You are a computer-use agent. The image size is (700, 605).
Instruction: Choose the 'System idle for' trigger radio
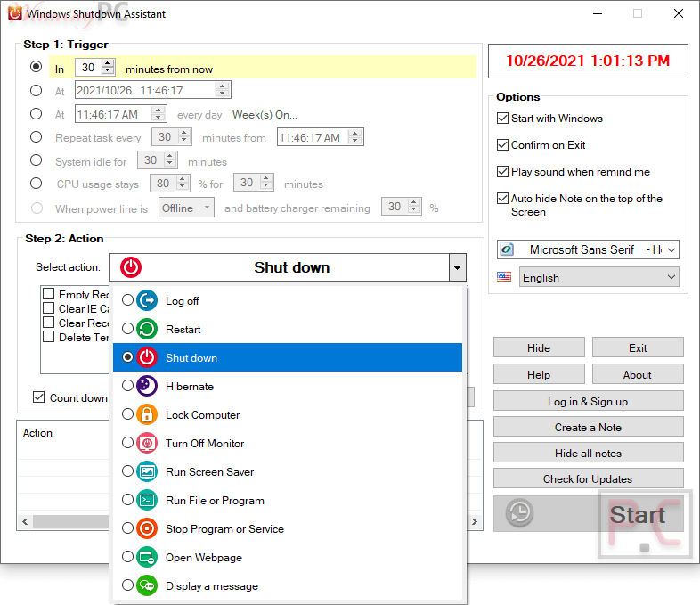coord(37,159)
